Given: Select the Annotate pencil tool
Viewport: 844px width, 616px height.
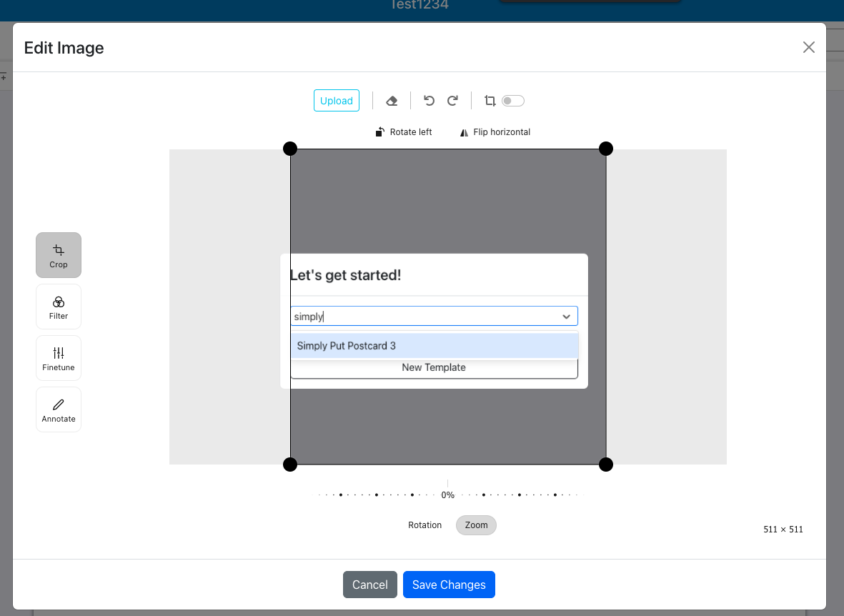Looking at the screenshot, I should pos(59,409).
